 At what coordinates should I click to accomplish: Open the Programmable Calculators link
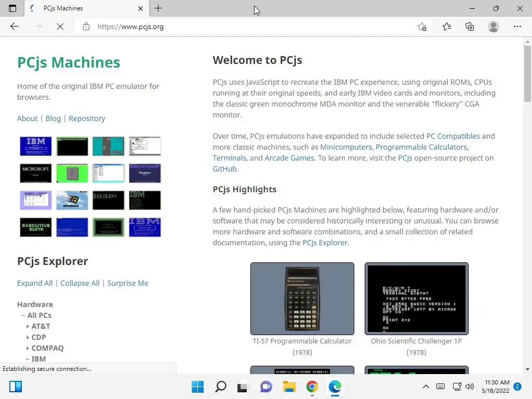point(421,147)
